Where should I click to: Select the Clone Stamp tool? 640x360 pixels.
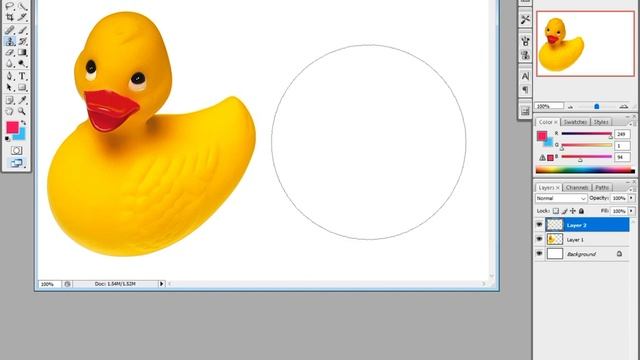pyautogui.click(x=10, y=41)
